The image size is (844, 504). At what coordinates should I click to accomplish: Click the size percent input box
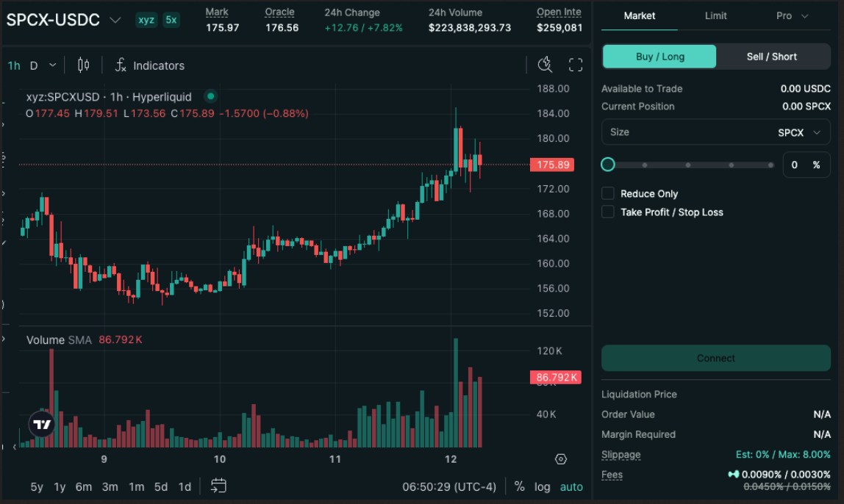pos(806,165)
